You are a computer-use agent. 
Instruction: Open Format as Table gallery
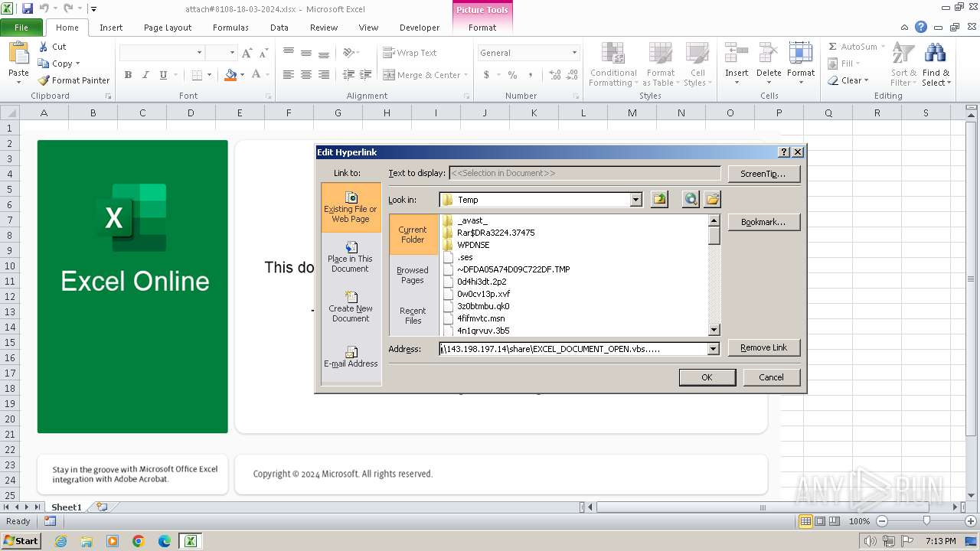(660, 65)
